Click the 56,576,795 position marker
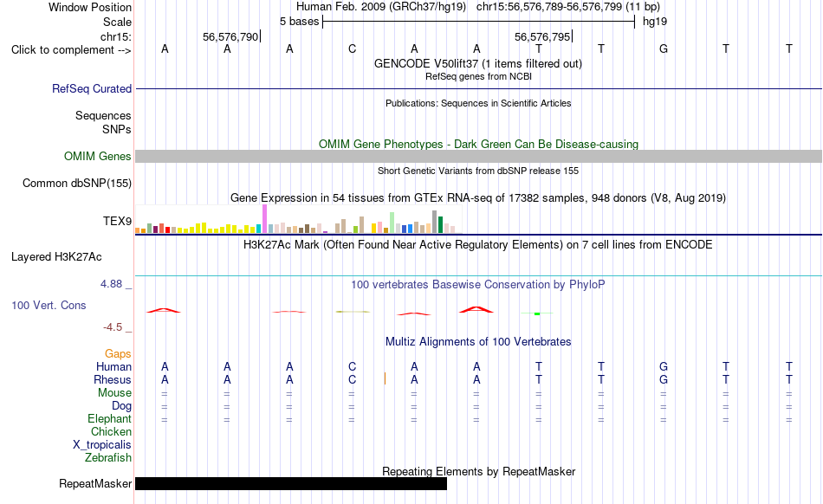Image resolution: width=823 pixels, height=504 pixels. pyautogui.click(x=542, y=36)
